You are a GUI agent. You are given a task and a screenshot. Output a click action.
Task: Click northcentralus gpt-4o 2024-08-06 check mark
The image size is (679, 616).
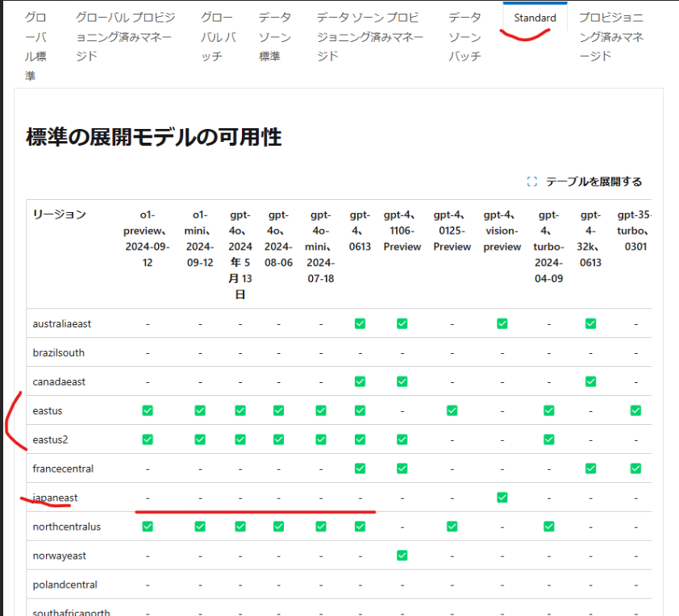(x=278, y=527)
